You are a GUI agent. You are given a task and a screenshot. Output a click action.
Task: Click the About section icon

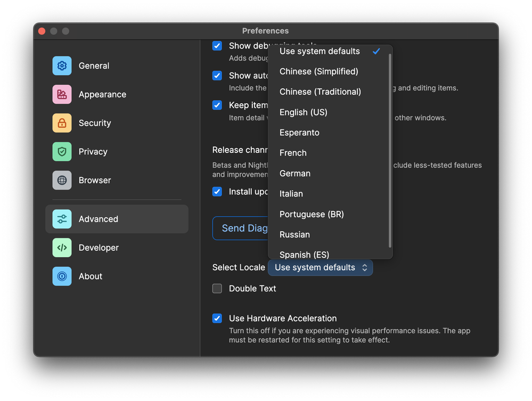tap(62, 276)
